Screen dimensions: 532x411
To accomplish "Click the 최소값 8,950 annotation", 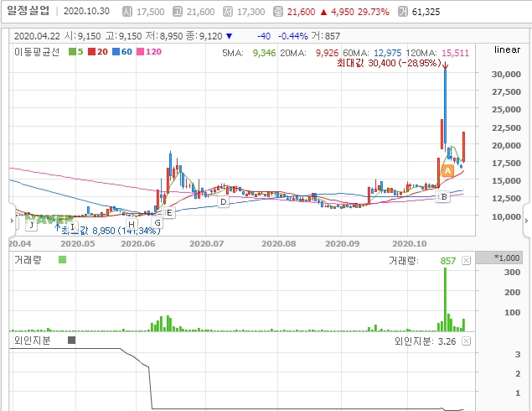I will [x=111, y=231].
